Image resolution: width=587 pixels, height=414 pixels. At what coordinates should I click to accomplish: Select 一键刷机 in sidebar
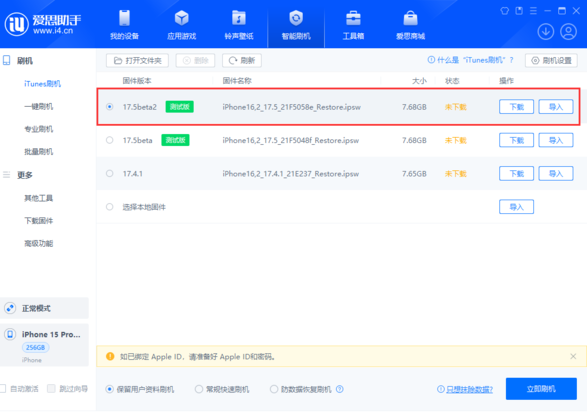click(39, 107)
